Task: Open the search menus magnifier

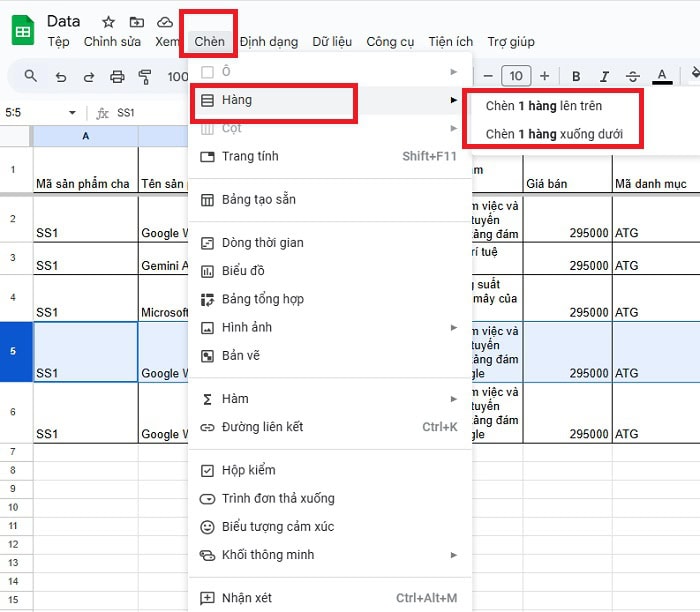Action: (x=31, y=76)
